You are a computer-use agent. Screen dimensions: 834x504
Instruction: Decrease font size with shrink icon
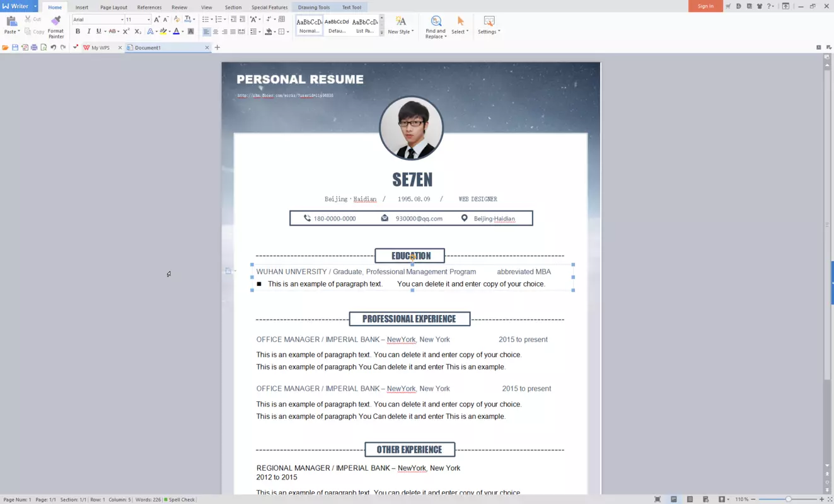(x=166, y=20)
